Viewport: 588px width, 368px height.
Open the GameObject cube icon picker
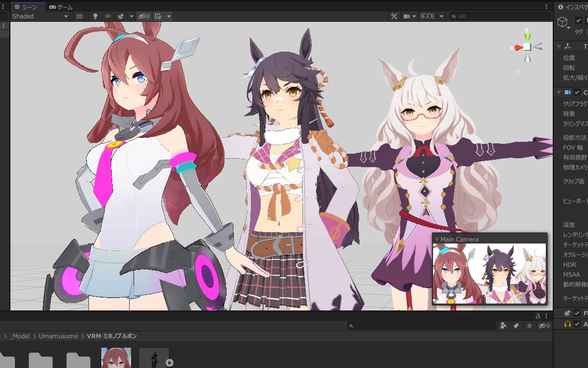tap(563, 22)
